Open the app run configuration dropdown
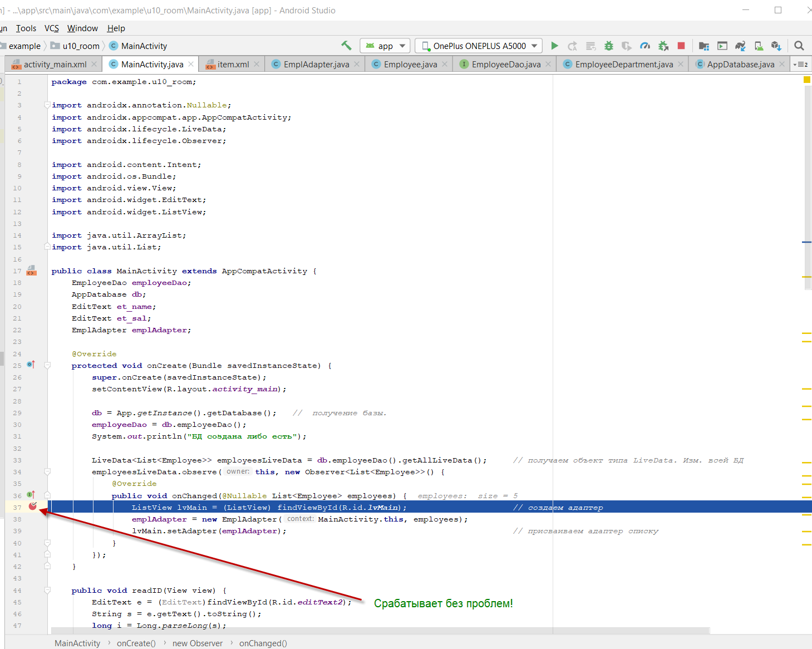The width and height of the screenshot is (812, 649). tap(385, 46)
